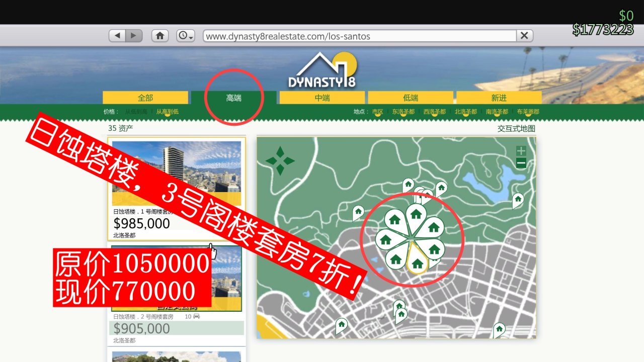
Task: Go back with the browser back arrow
Action: (117, 36)
